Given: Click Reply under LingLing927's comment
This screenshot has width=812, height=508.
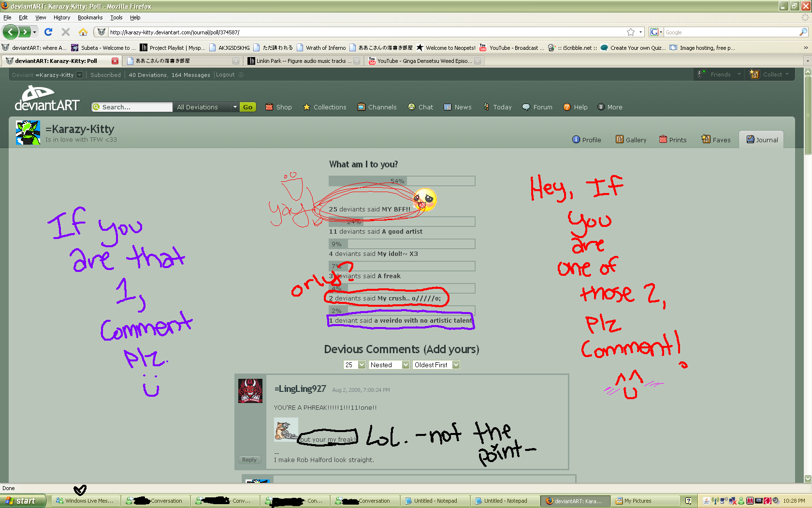Looking at the screenshot, I should [x=249, y=460].
